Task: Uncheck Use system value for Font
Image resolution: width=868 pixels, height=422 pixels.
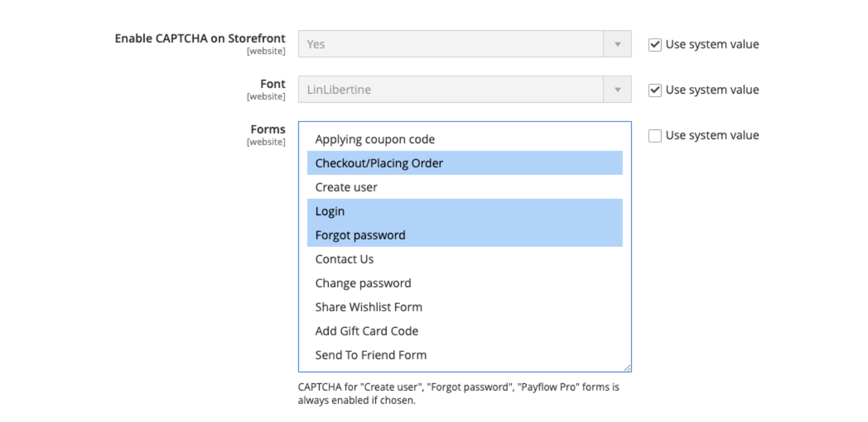Action: 655,90
